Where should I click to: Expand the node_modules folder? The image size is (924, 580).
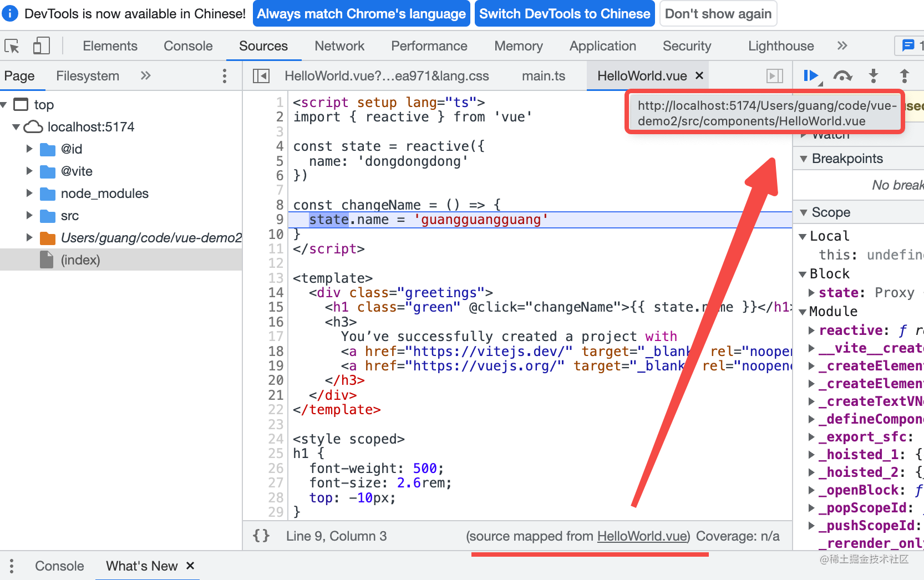pos(30,194)
